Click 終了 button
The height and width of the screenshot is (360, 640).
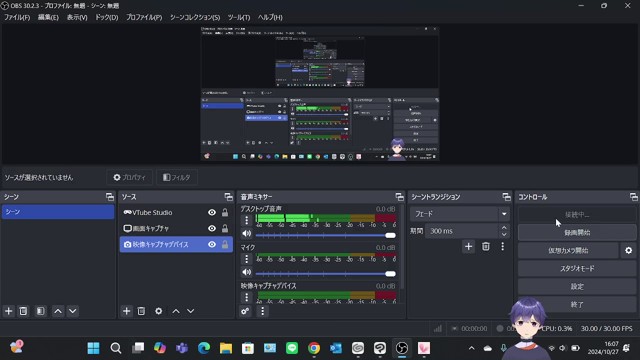(x=577, y=304)
